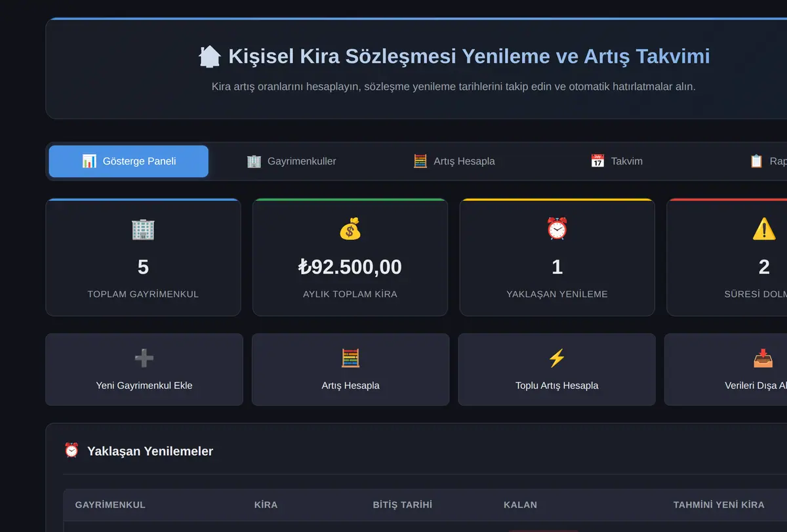Click the abacus icon in the Artış Hesapla tab

coord(420,161)
